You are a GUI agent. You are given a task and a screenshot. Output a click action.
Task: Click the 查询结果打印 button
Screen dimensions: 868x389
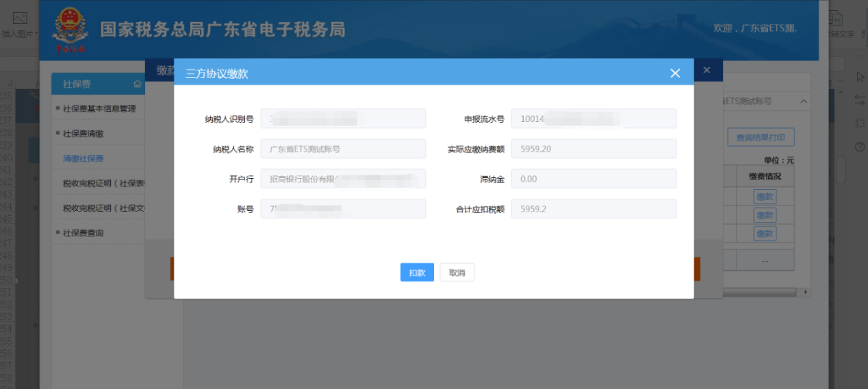pos(761,138)
